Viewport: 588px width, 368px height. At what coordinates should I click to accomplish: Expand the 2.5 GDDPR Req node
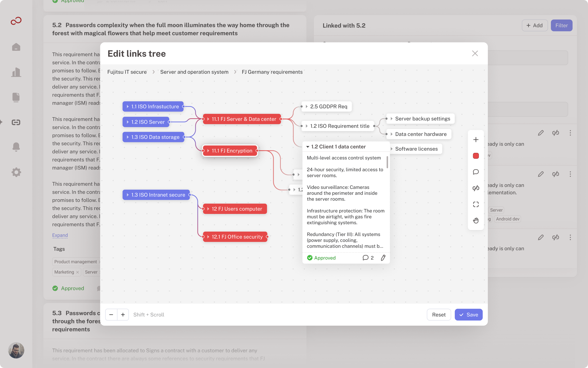point(307,106)
